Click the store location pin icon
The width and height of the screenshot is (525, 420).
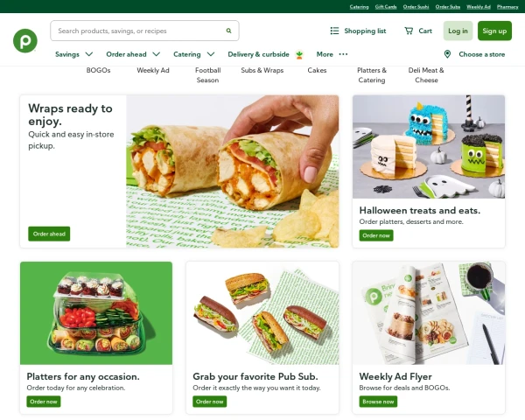(x=447, y=54)
